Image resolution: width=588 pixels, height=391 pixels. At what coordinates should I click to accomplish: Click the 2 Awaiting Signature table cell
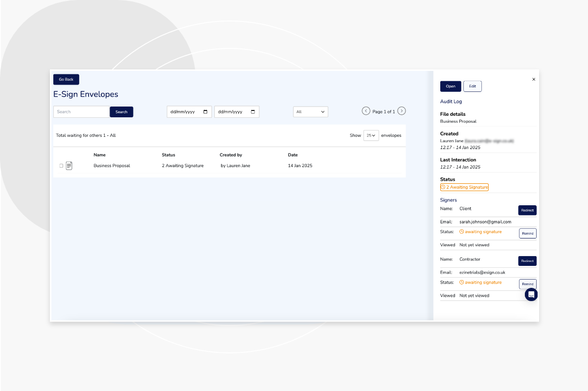(182, 166)
